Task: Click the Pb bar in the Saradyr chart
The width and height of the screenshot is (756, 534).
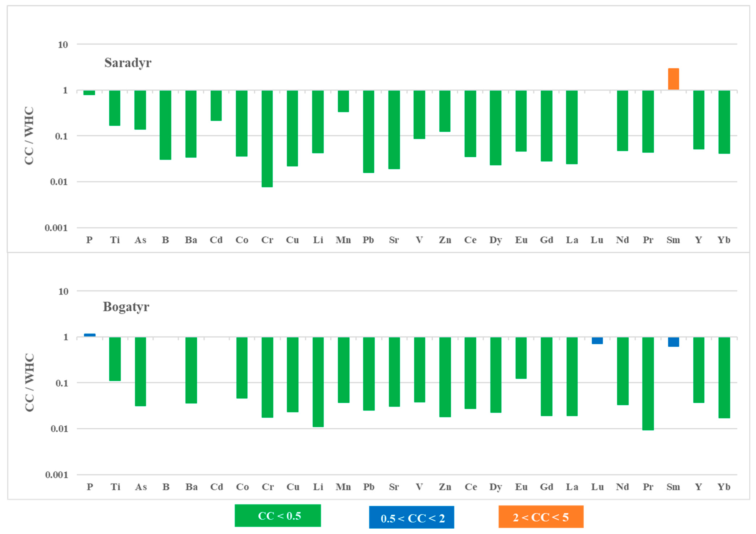Action: pyautogui.click(x=368, y=131)
